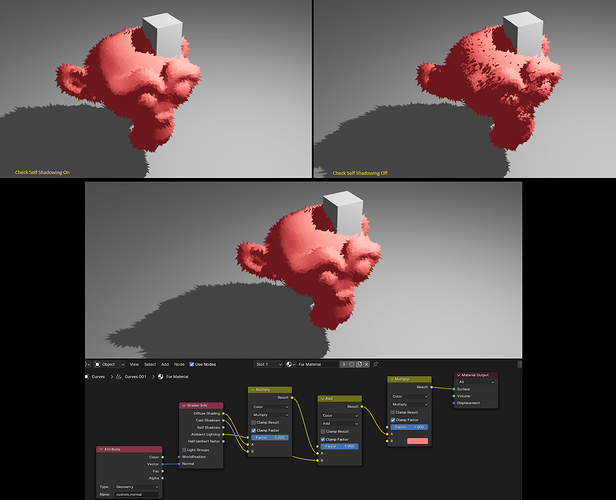This screenshot has height=500, width=616.
Task: Open Color data type dropdown on Multiply node beside Material Output
Action: (409, 397)
